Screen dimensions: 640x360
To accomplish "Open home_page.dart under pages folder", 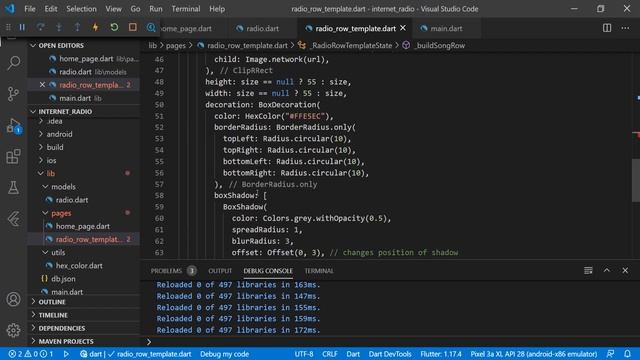I will pyautogui.click(x=82, y=226).
